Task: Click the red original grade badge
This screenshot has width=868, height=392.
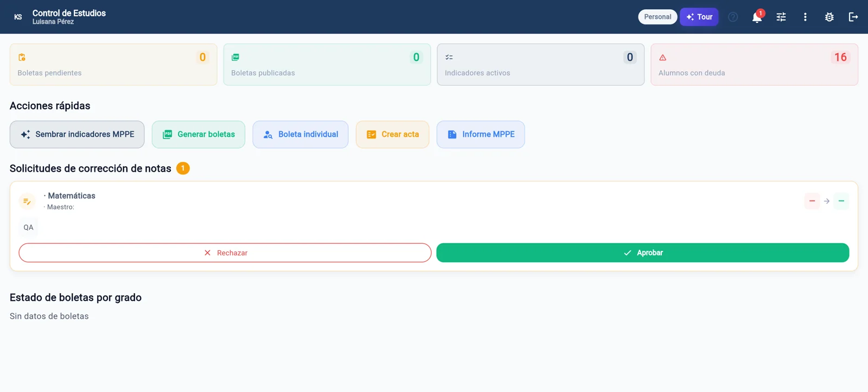Action: [x=812, y=201]
